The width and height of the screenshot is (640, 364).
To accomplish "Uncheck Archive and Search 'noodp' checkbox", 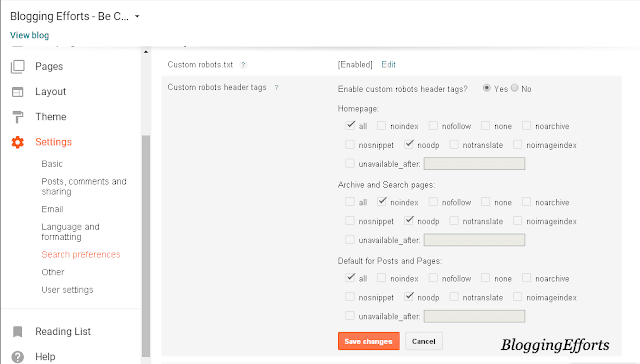I will 409,220.
